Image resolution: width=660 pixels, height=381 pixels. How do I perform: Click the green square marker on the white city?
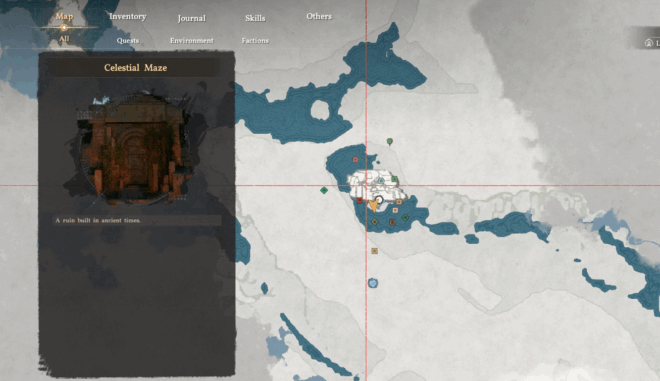pos(394,179)
